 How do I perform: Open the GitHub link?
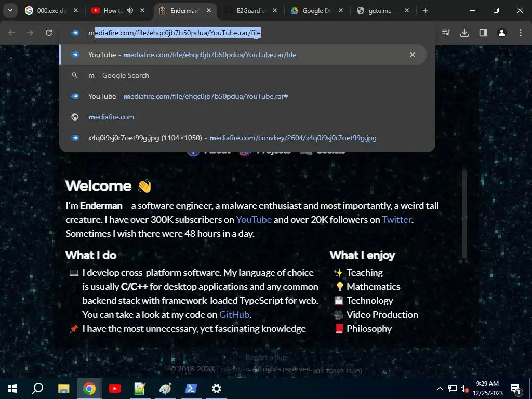234,314
